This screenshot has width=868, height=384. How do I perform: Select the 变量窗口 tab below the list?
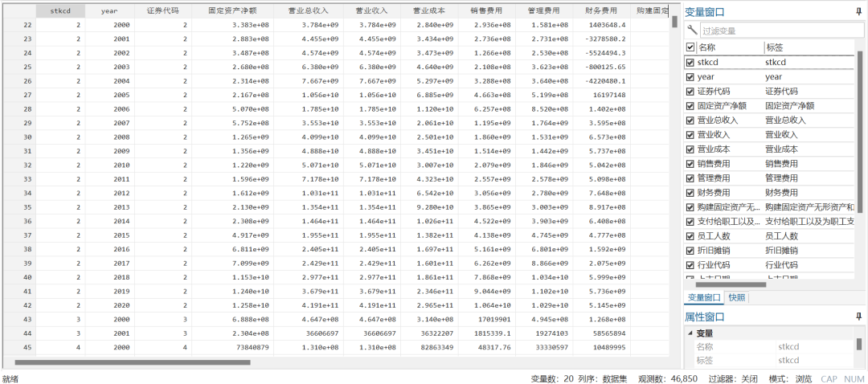(704, 298)
